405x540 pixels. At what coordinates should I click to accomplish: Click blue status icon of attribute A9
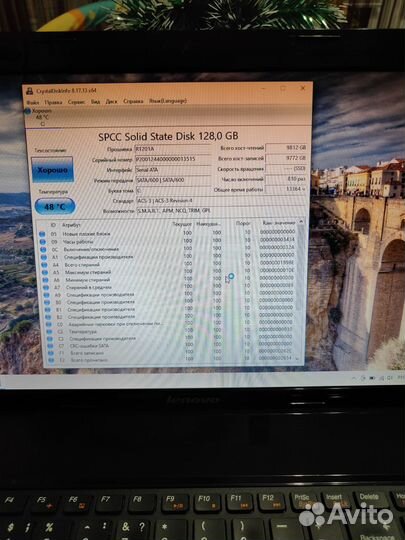click(x=47, y=295)
